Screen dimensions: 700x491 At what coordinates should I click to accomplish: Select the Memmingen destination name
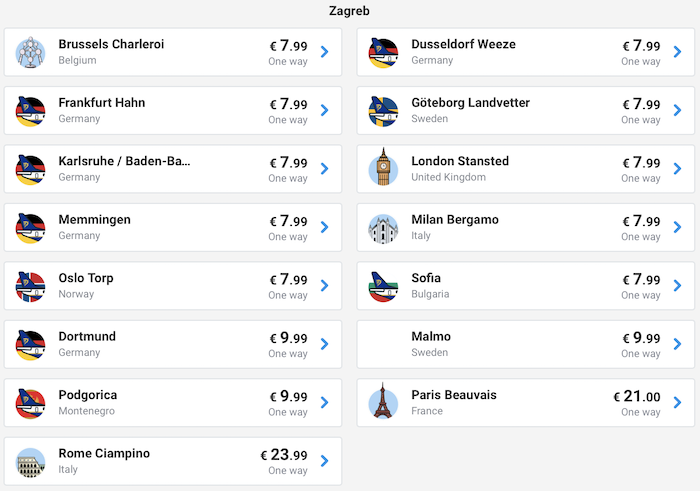tap(95, 220)
